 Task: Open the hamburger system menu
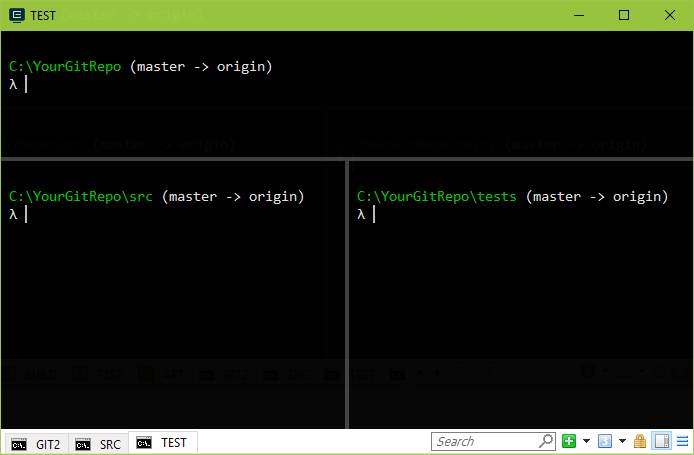(x=682, y=441)
